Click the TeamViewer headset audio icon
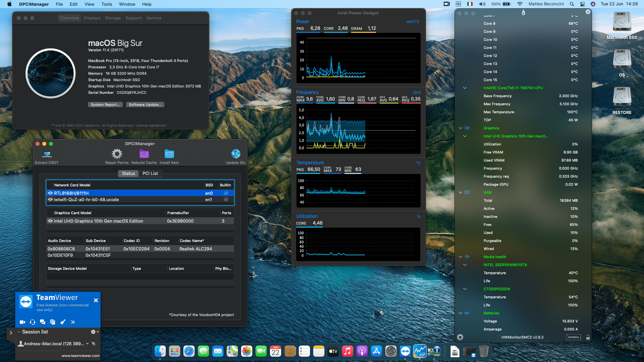The image size is (644, 362). 33,322
